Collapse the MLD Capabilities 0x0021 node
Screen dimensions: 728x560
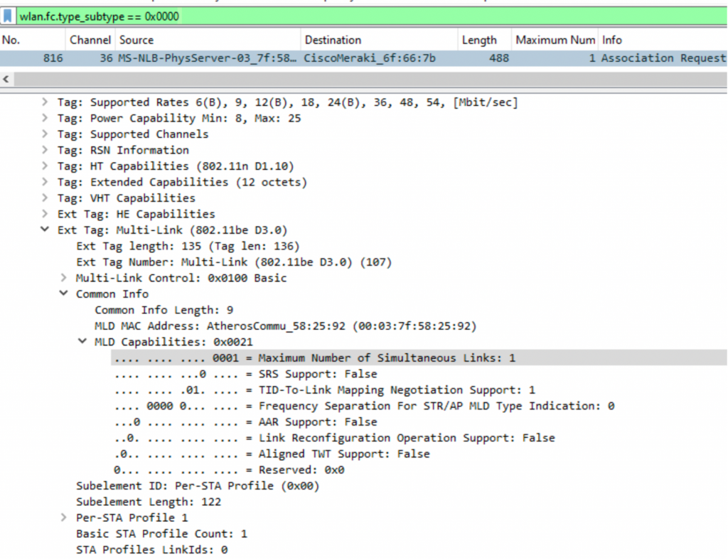coord(82,342)
